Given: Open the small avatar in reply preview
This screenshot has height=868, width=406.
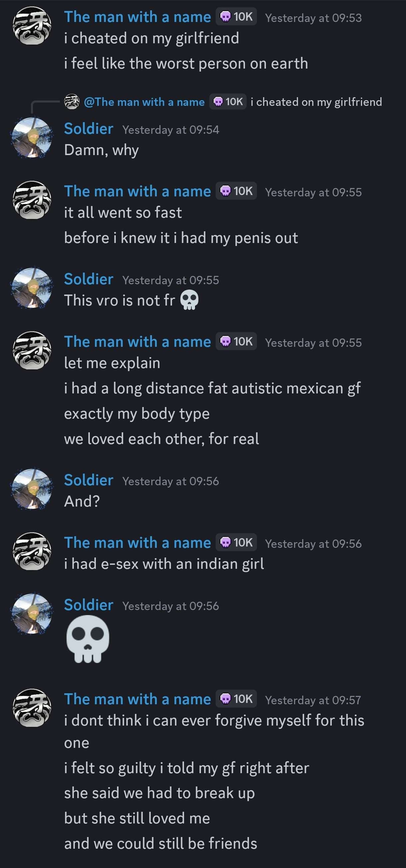Looking at the screenshot, I should click(72, 102).
